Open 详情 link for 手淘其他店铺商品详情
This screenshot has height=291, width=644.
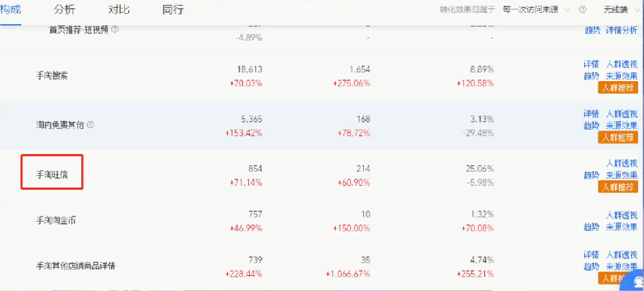tap(591, 254)
